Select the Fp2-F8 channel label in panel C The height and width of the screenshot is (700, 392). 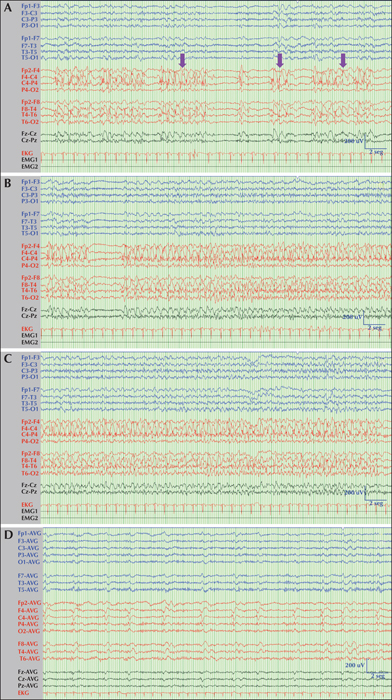click(30, 454)
